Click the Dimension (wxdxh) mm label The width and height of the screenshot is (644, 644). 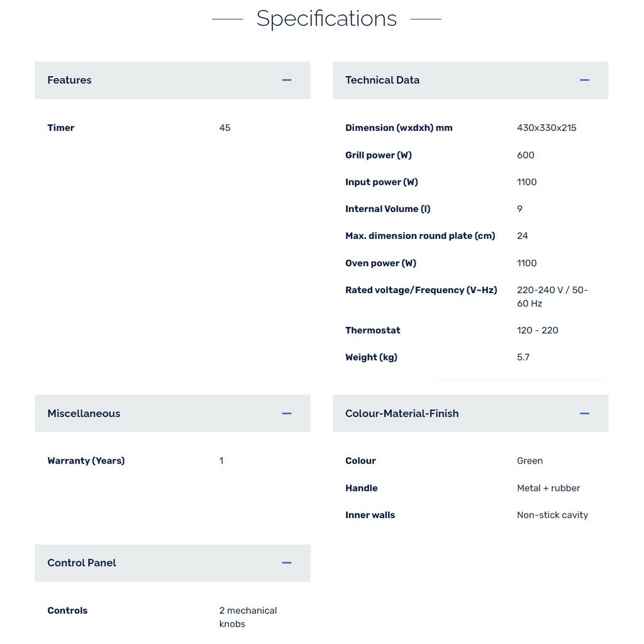pyautogui.click(x=399, y=128)
